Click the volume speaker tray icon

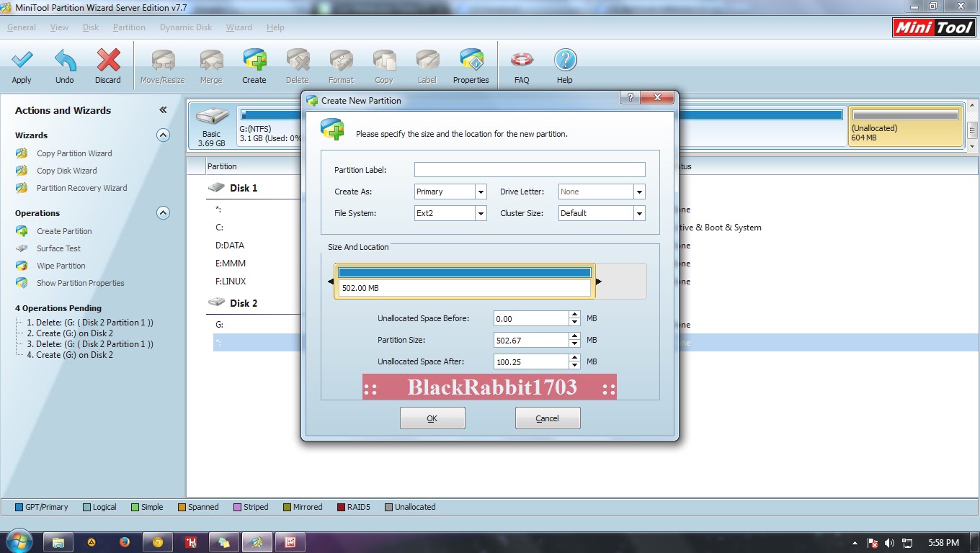tap(889, 543)
